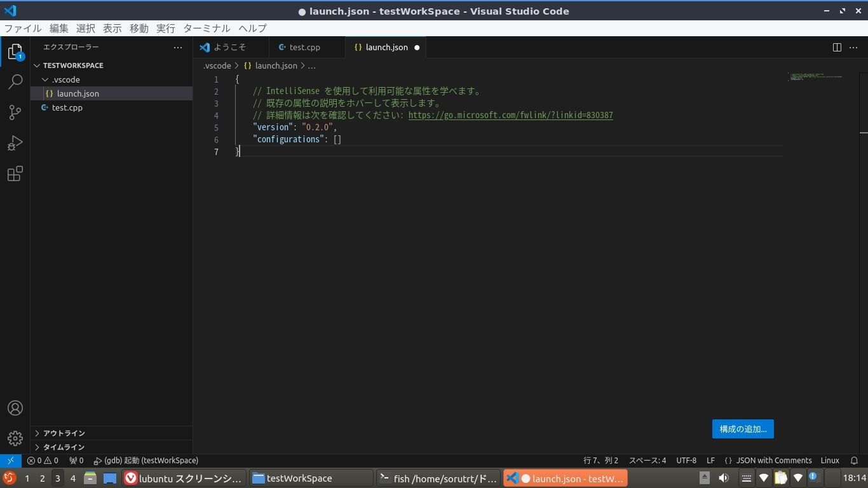Image resolution: width=868 pixels, height=488 pixels.
Task: Open test.cpp in Explorer tree
Action: (111, 107)
